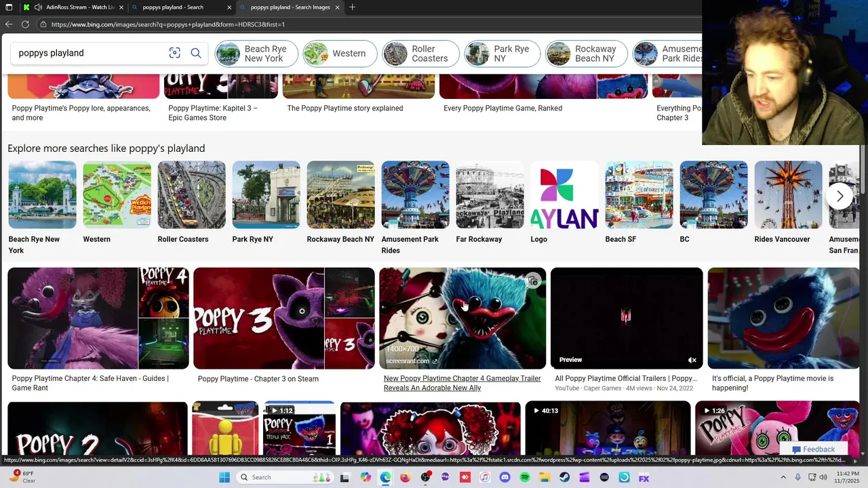Open Task View in the taskbar
This screenshot has height=488, width=868.
coord(344,477)
